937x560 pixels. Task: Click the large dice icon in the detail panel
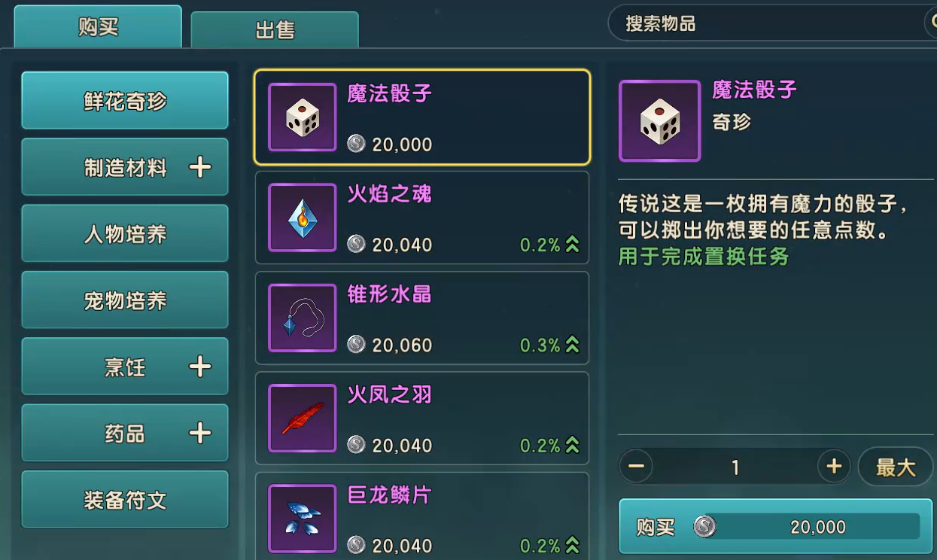[660, 121]
